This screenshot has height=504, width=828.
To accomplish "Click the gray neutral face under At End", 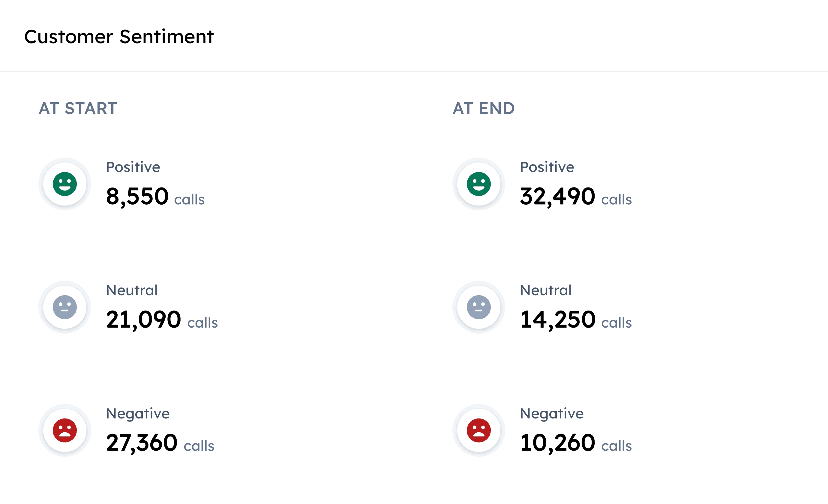I will tap(478, 307).
